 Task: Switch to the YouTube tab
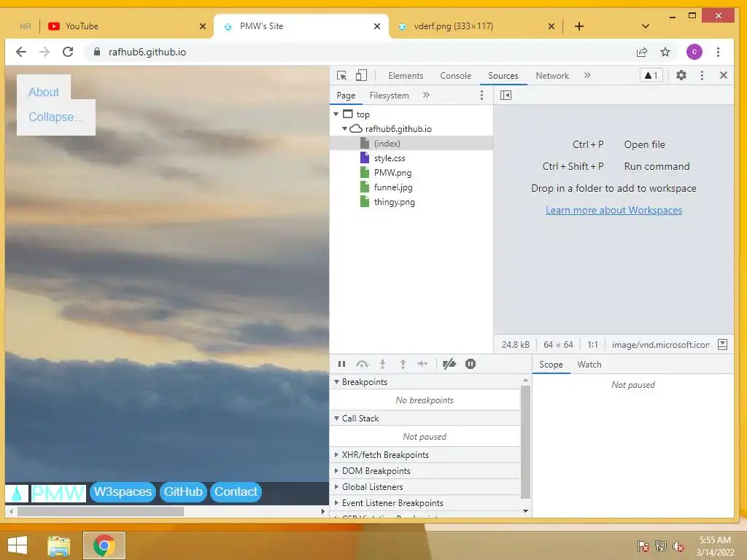127,26
